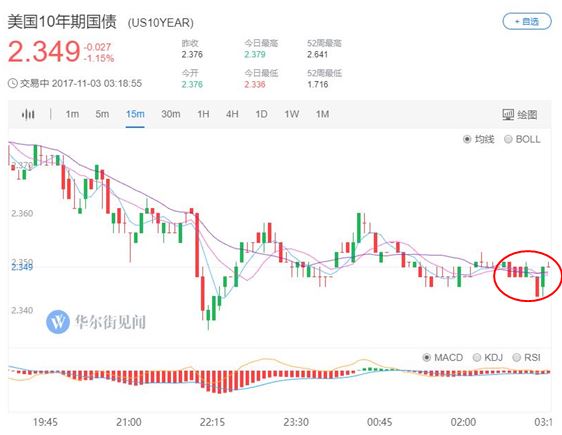Viewport: 562px width, 435px height.
Task: Click the (US10YEAR) ticker symbol
Action: click(x=161, y=23)
